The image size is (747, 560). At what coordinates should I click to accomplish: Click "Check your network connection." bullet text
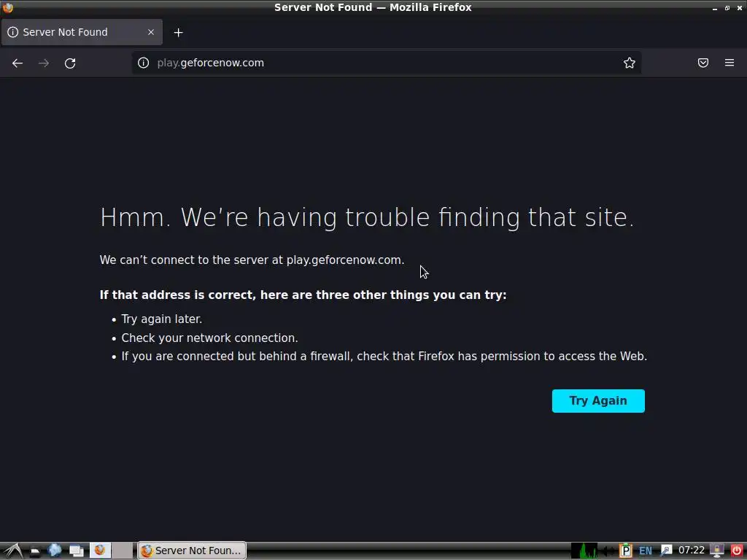(209, 338)
